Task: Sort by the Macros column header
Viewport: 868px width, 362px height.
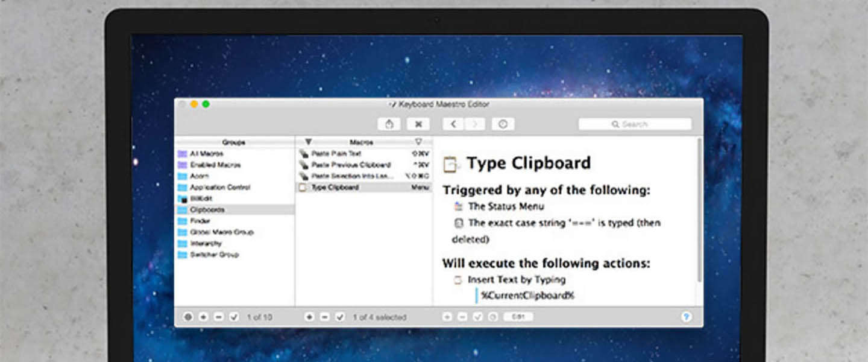Action: [362, 142]
